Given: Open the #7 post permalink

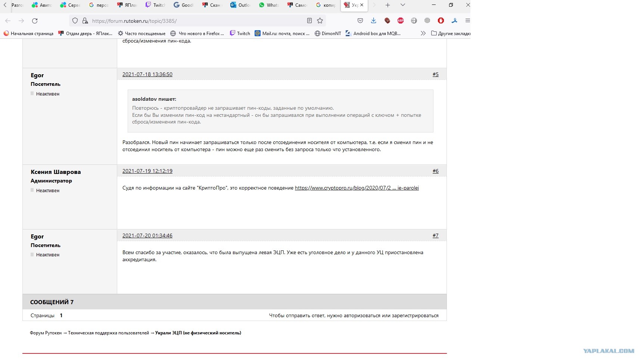Looking at the screenshot, I should 436,235.
